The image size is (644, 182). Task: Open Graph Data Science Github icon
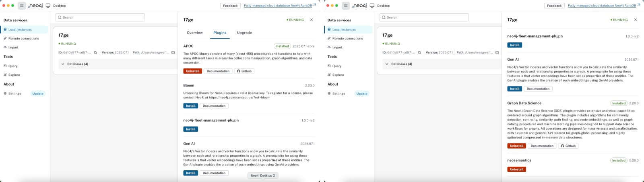point(562,146)
